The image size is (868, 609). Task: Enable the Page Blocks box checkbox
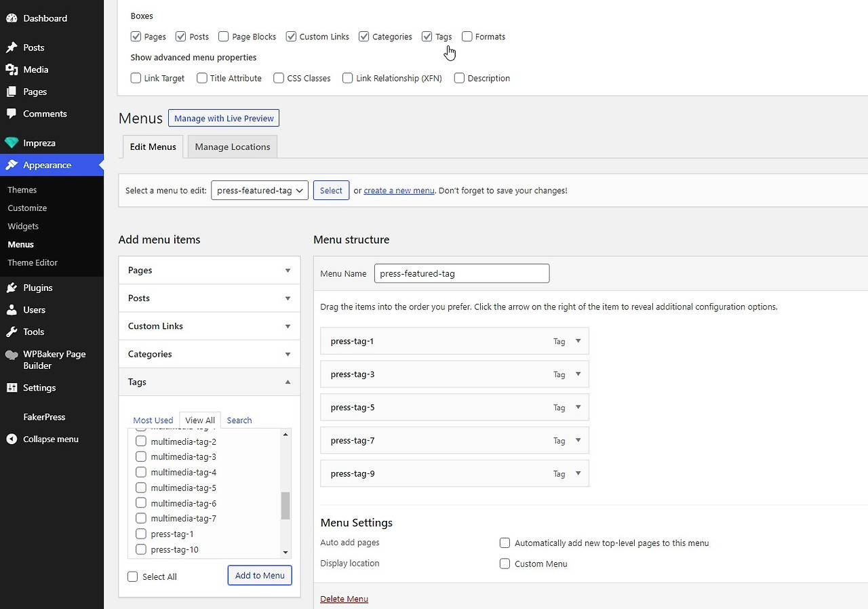tap(224, 37)
